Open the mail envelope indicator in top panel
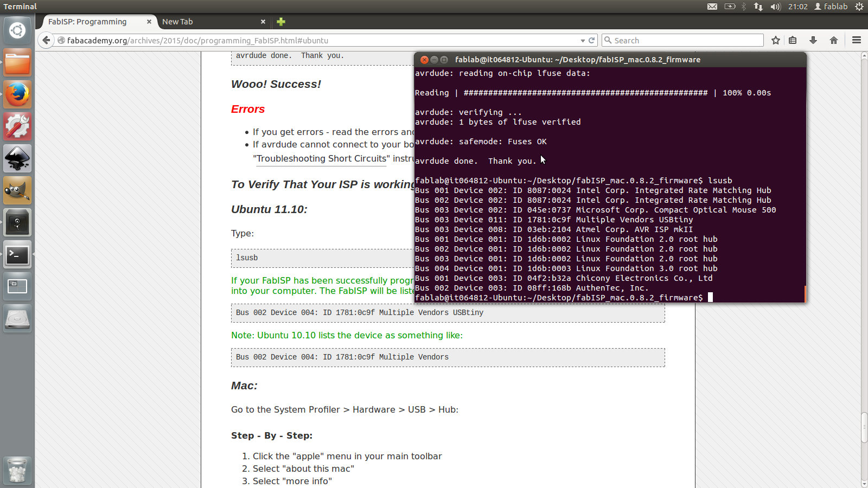This screenshot has width=868, height=488. (x=712, y=7)
